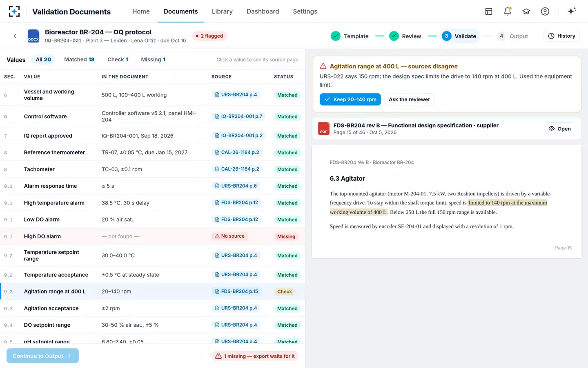Go to the Output step 4
The width and height of the screenshot is (588, 368).
[512, 36]
